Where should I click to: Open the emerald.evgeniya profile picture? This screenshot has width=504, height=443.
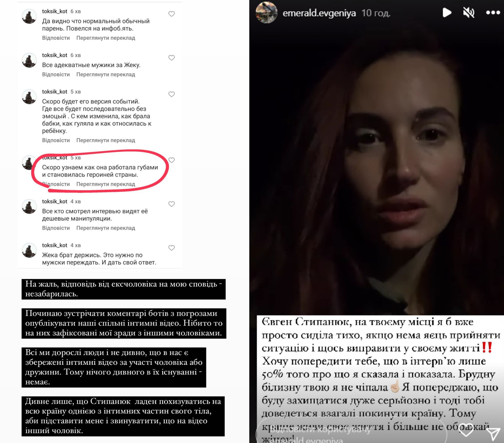point(266,13)
